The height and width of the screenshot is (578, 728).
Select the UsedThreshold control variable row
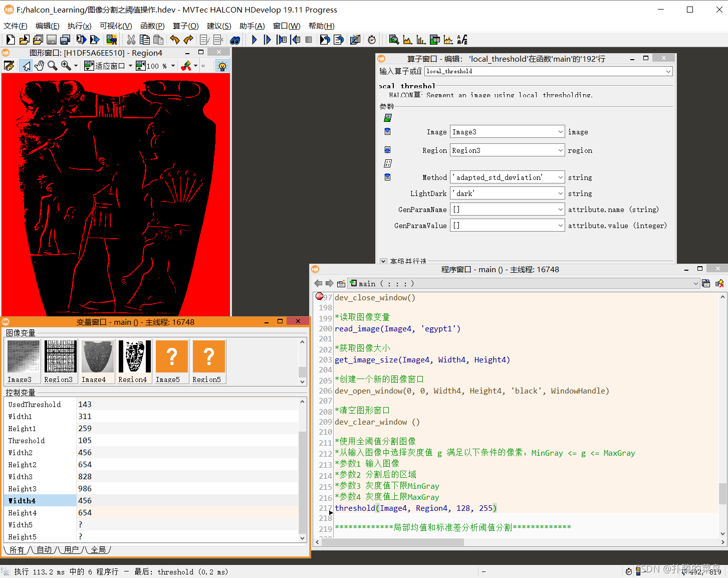pyautogui.click(x=151, y=404)
